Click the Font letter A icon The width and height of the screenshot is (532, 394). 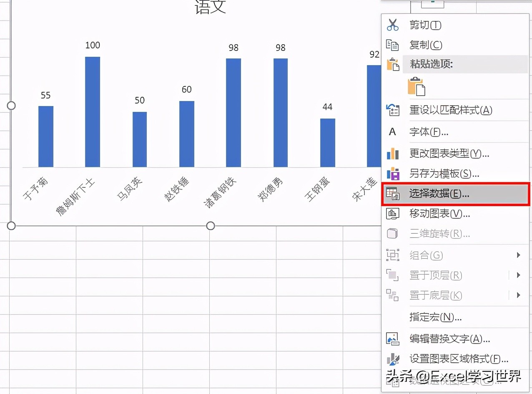pyautogui.click(x=392, y=132)
